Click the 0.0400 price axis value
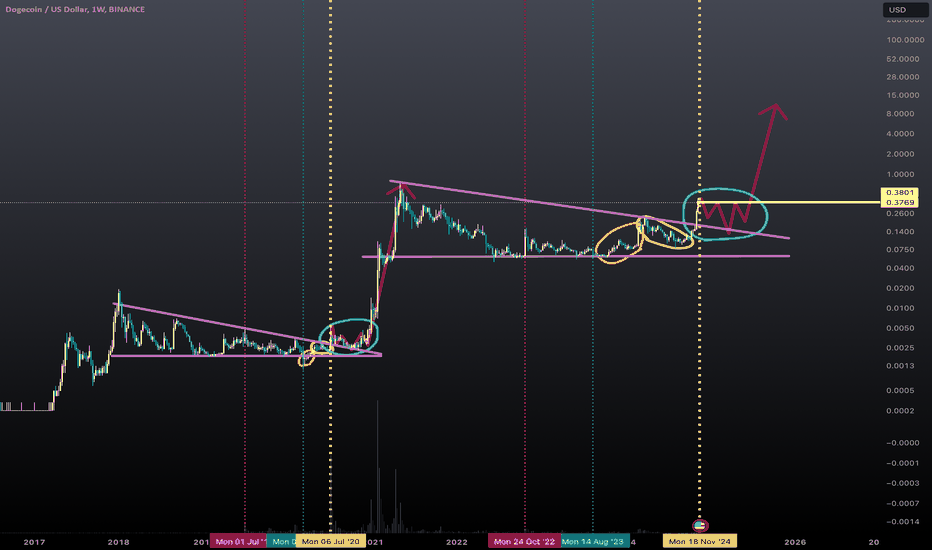Screen dimensions: 932x550 [900, 268]
